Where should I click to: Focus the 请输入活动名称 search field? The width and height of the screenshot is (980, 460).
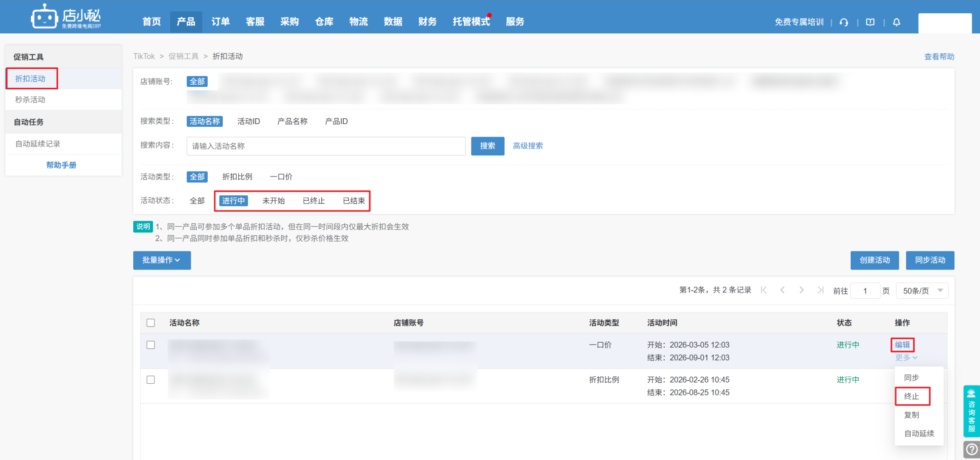pos(326,146)
